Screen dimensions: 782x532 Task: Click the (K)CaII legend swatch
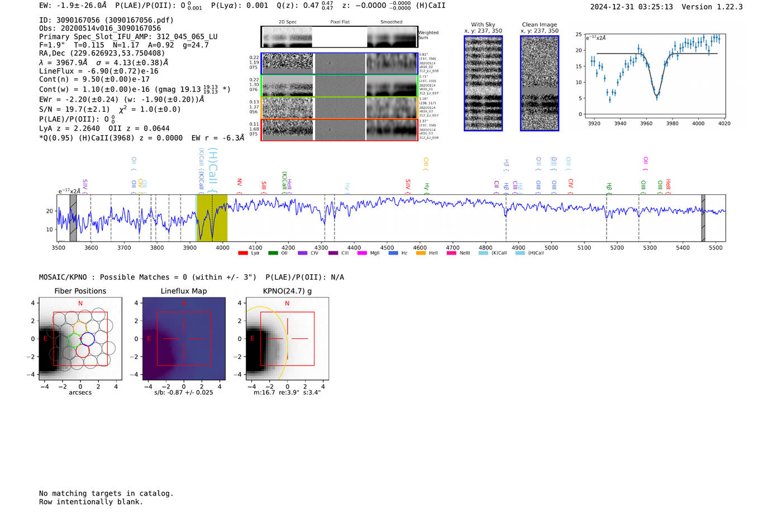483,253
